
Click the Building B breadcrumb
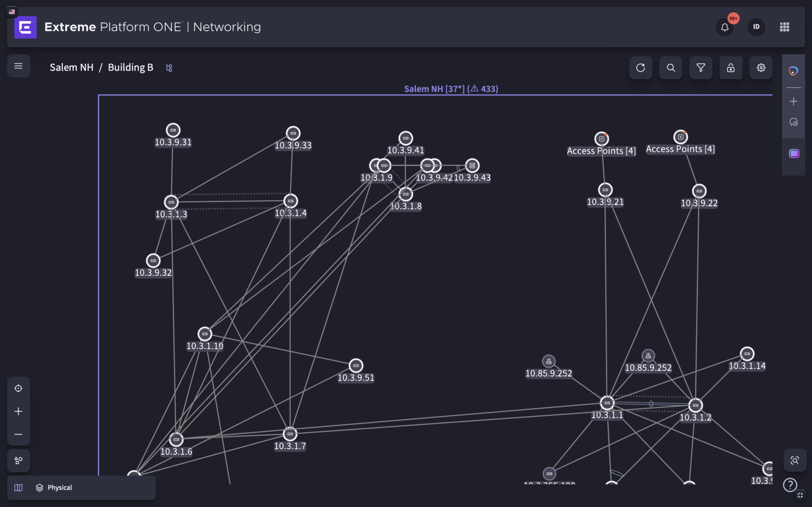click(131, 67)
